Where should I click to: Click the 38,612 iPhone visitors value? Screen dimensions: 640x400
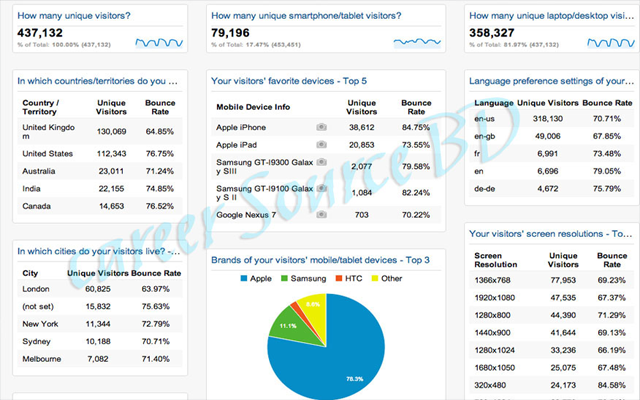pyautogui.click(x=362, y=127)
